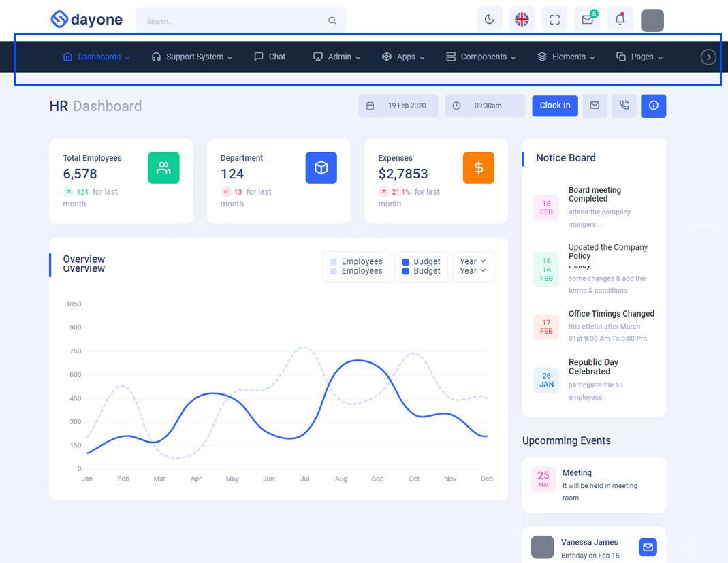Click the envelope button beside Clock In
728x563 pixels.
point(595,106)
